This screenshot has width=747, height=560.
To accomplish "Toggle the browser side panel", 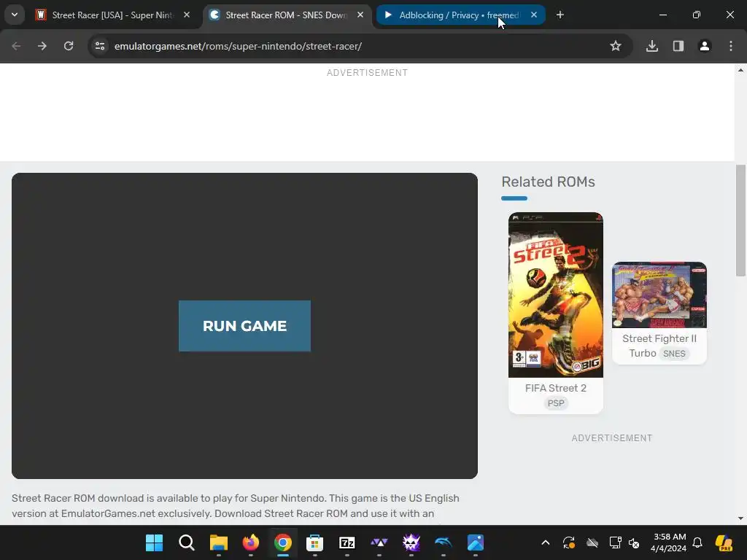I will click(678, 46).
